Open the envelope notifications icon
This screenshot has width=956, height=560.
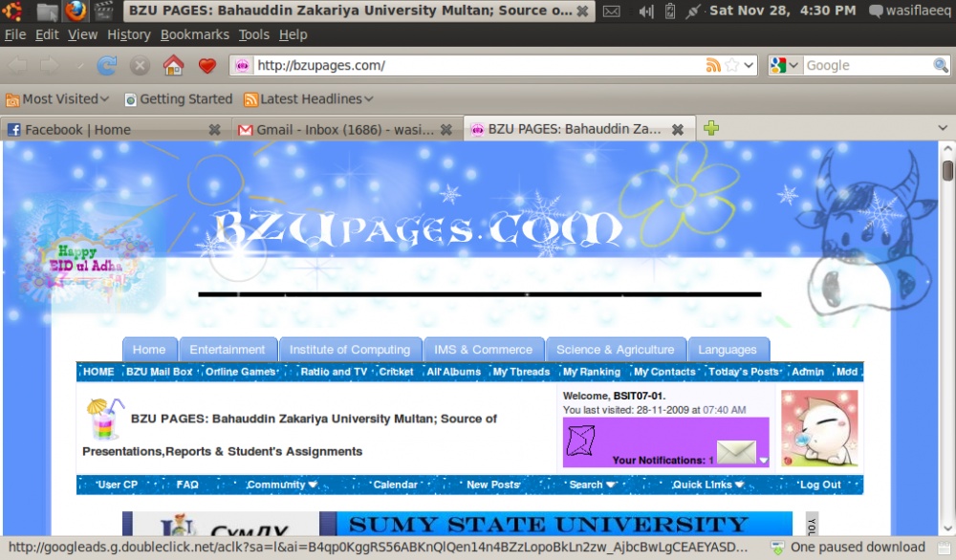[x=736, y=453]
